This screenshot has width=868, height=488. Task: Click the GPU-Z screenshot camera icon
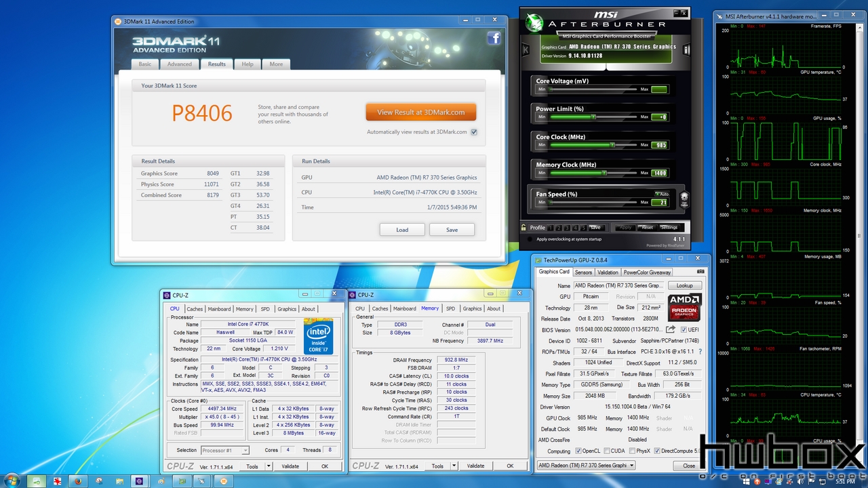pyautogui.click(x=701, y=272)
